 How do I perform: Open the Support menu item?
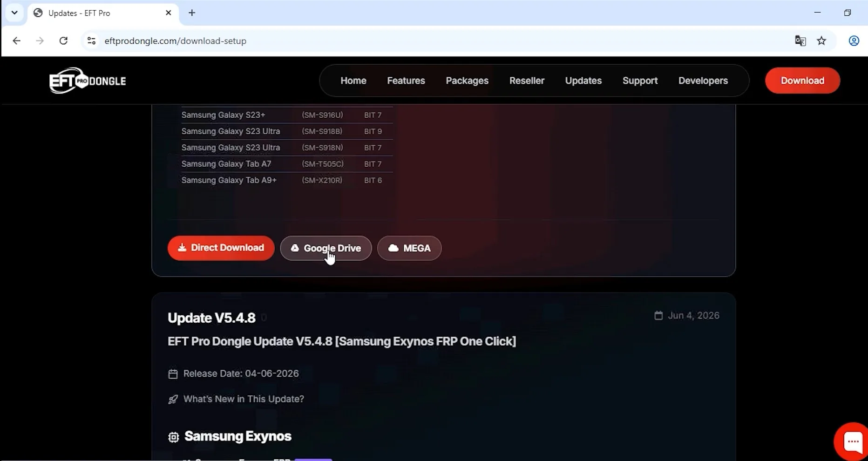(x=640, y=81)
